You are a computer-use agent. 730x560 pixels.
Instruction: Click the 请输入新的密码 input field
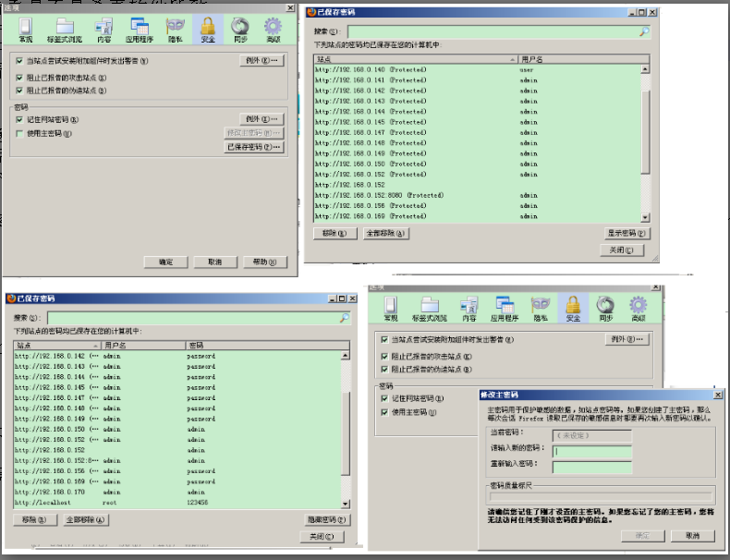click(x=591, y=450)
